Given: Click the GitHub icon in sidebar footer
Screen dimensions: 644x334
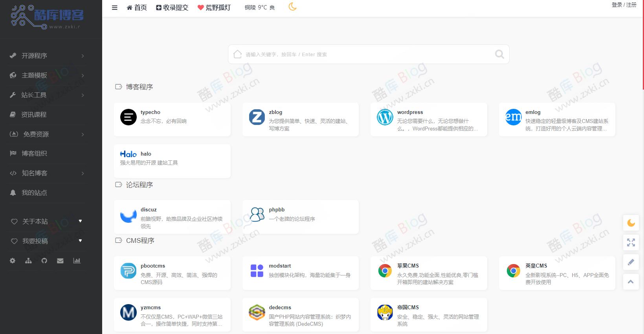Looking at the screenshot, I should (x=44, y=261).
